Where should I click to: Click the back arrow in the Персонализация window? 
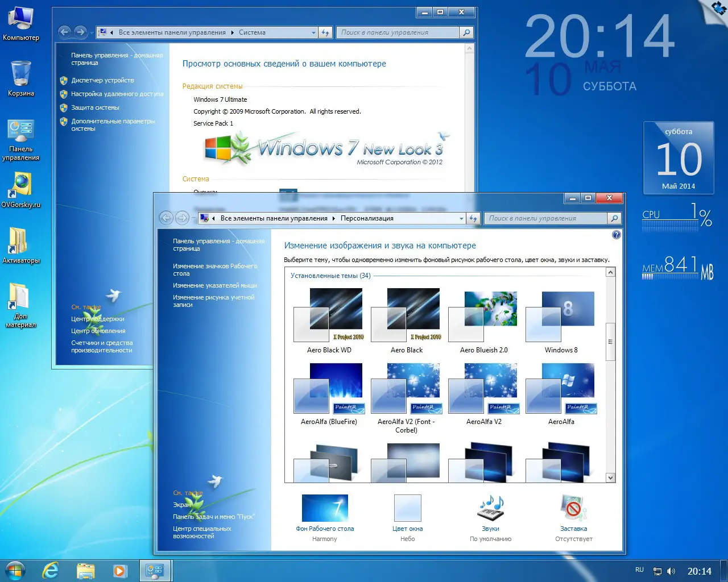click(x=166, y=218)
